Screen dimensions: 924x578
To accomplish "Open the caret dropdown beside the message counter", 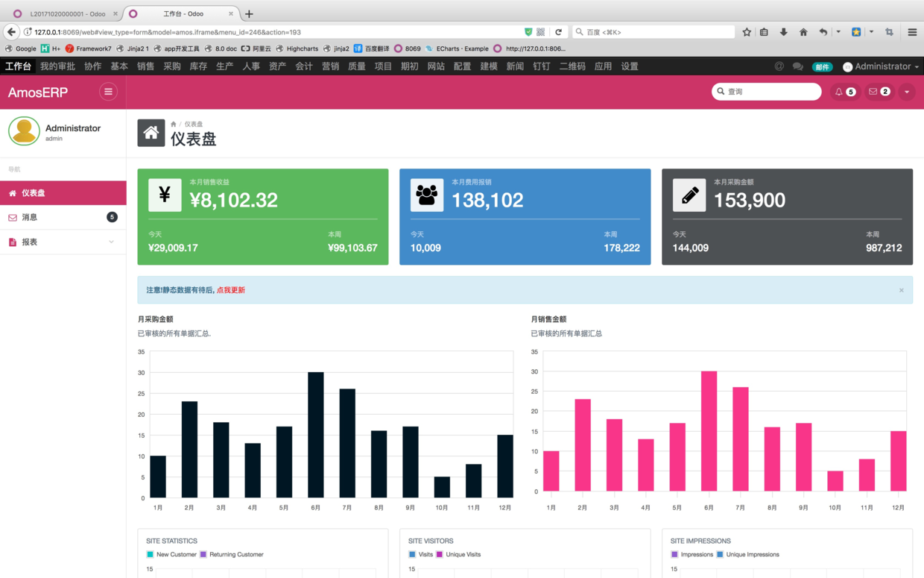I will [x=907, y=91].
